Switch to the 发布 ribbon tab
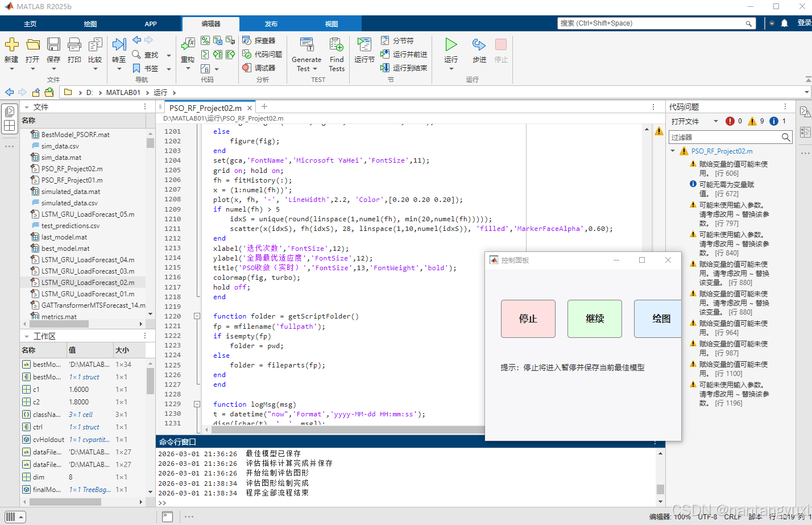 (x=271, y=24)
